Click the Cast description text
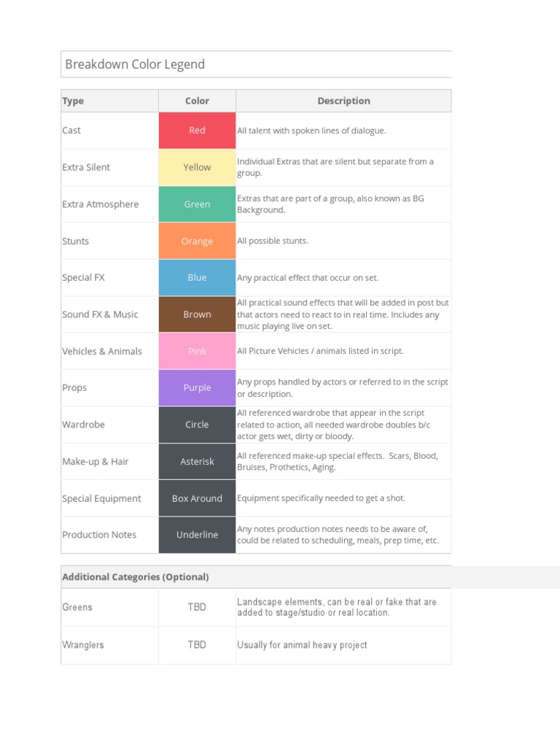The height and width of the screenshot is (747, 560). tap(311, 131)
